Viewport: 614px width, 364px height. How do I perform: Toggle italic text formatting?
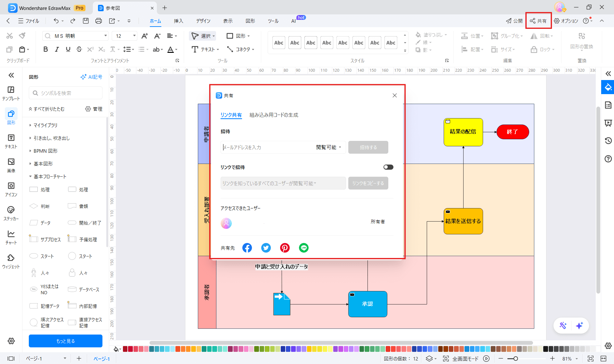click(57, 49)
